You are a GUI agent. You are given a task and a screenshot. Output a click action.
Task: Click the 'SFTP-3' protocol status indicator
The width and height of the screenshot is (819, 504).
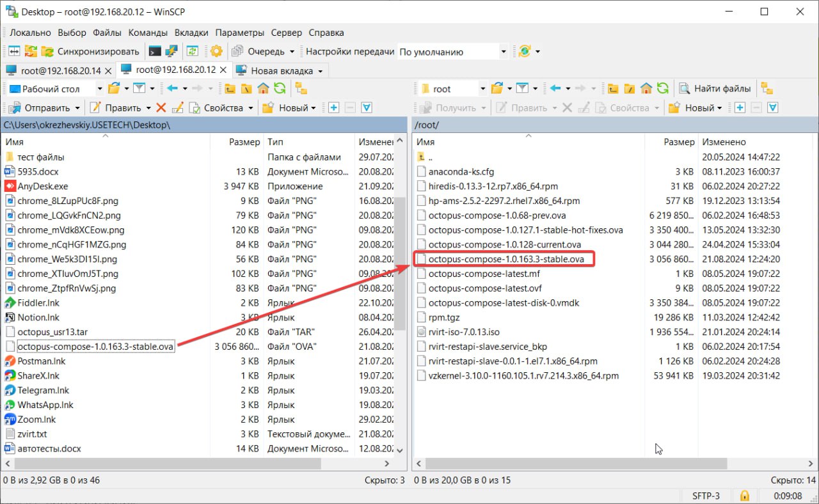pos(706,496)
